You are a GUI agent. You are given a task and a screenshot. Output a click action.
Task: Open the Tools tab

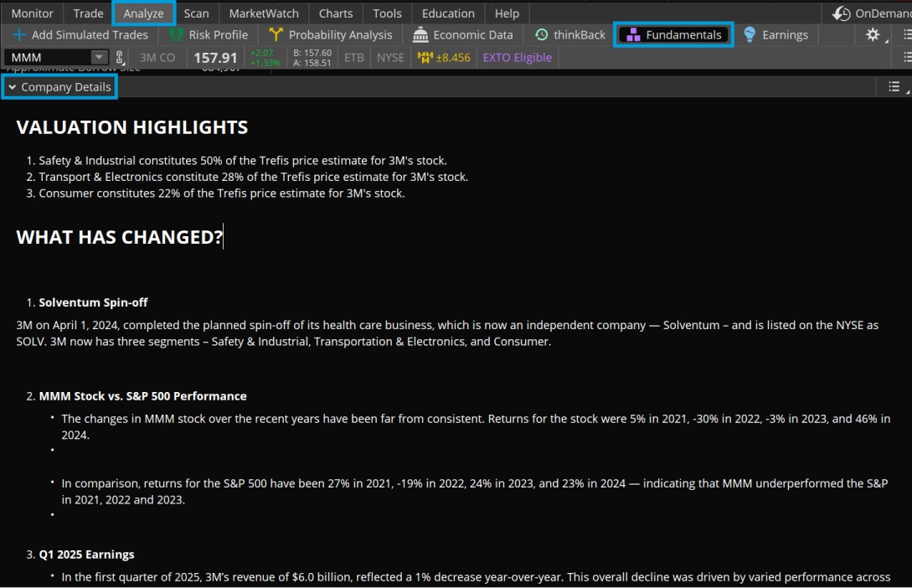[x=387, y=13]
